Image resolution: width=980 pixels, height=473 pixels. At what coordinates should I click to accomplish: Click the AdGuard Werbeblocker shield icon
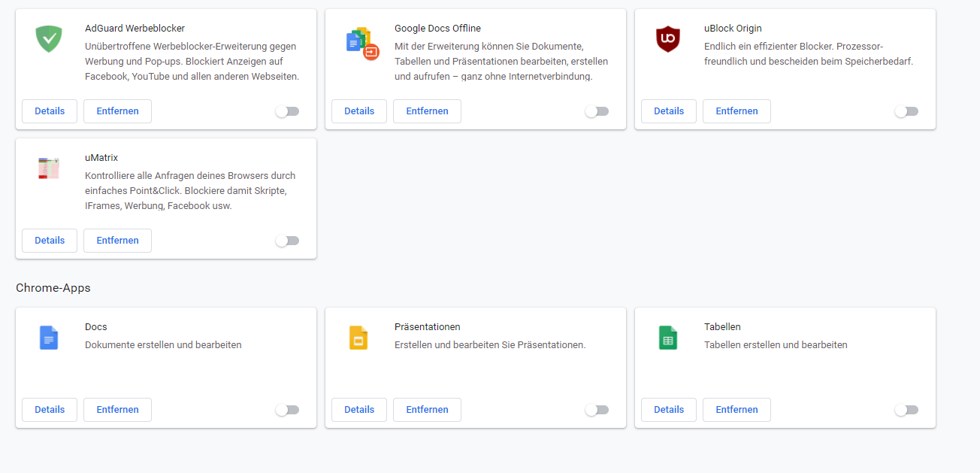(x=49, y=38)
